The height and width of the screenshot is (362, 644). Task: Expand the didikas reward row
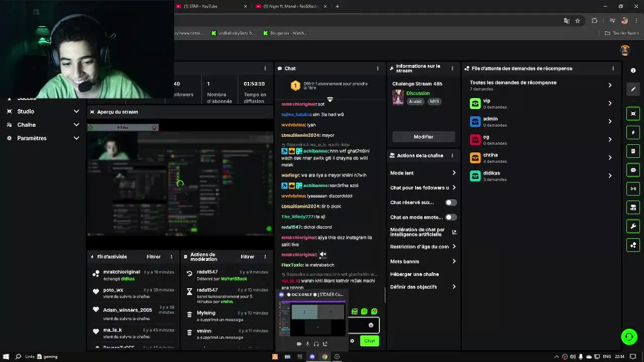point(541,176)
